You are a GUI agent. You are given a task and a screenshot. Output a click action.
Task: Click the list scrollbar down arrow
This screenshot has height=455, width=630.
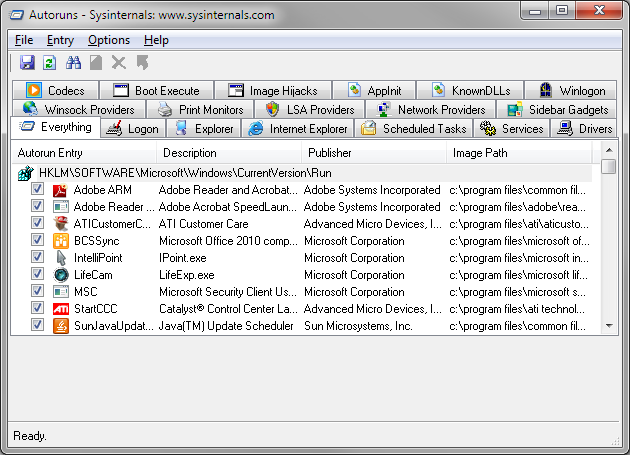tap(608, 326)
